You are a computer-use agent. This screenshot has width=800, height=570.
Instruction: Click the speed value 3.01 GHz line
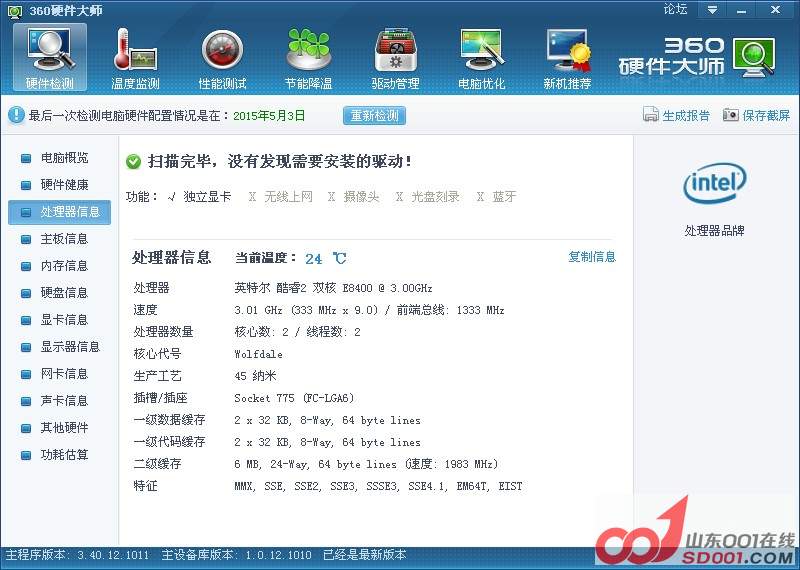369,310
